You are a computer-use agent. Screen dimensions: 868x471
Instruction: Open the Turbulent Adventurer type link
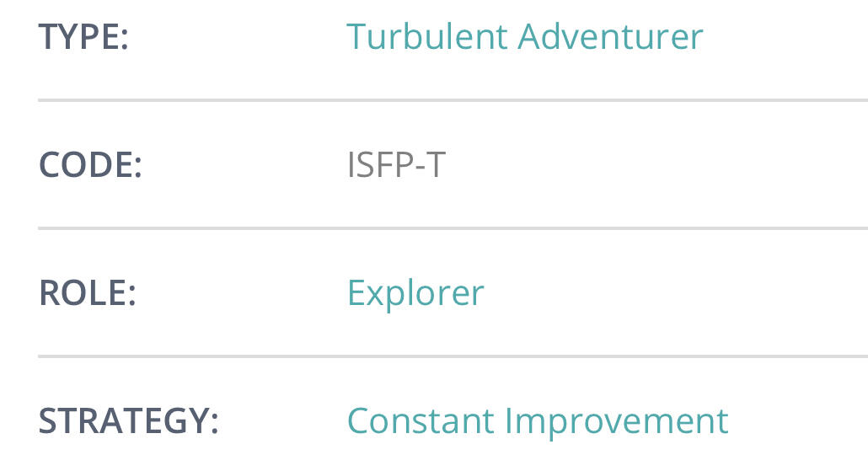tap(524, 37)
